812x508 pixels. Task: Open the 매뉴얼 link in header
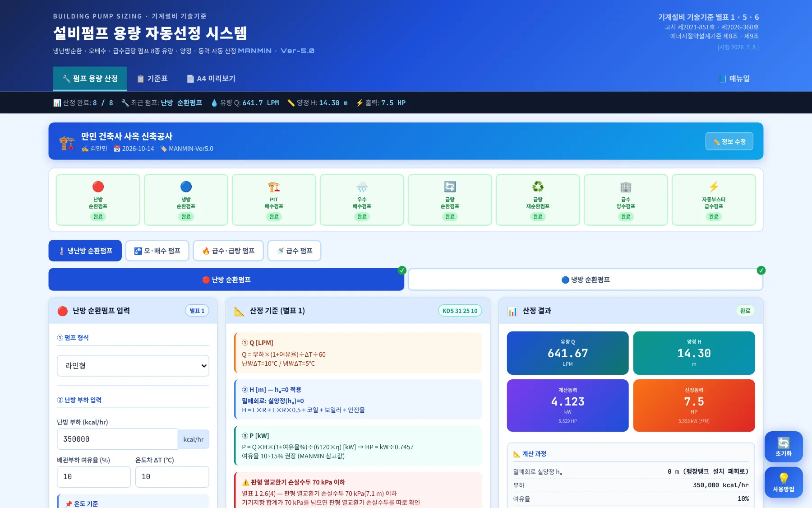734,79
